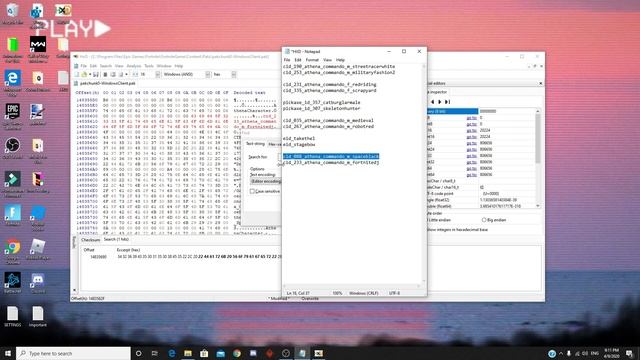Click the eid_takethel line in Notepad

299,138
